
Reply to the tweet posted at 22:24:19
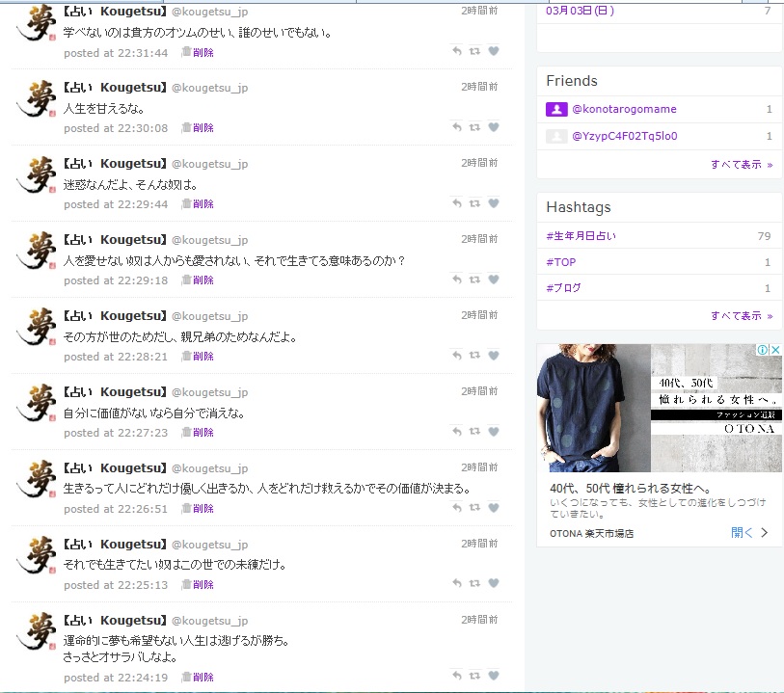(x=457, y=676)
